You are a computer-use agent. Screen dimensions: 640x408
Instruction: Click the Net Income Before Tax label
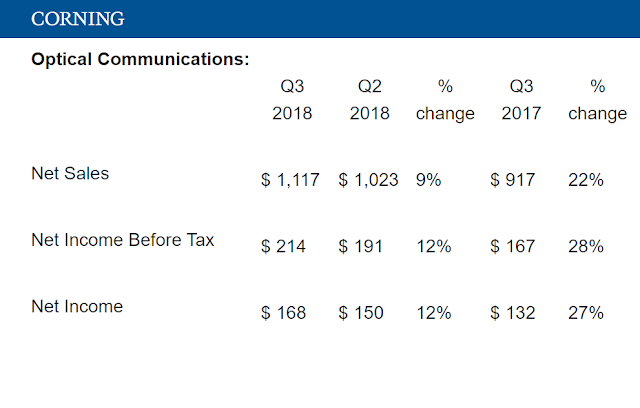pos(123,240)
